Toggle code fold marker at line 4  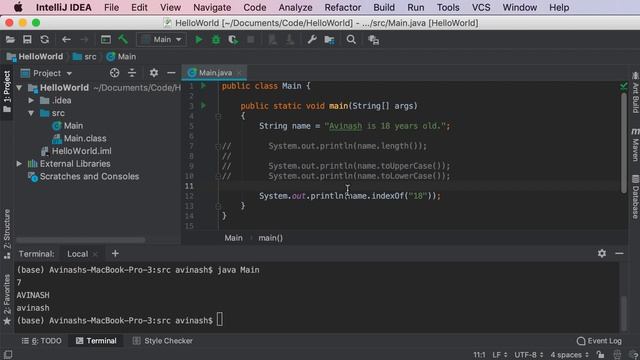coord(218,116)
